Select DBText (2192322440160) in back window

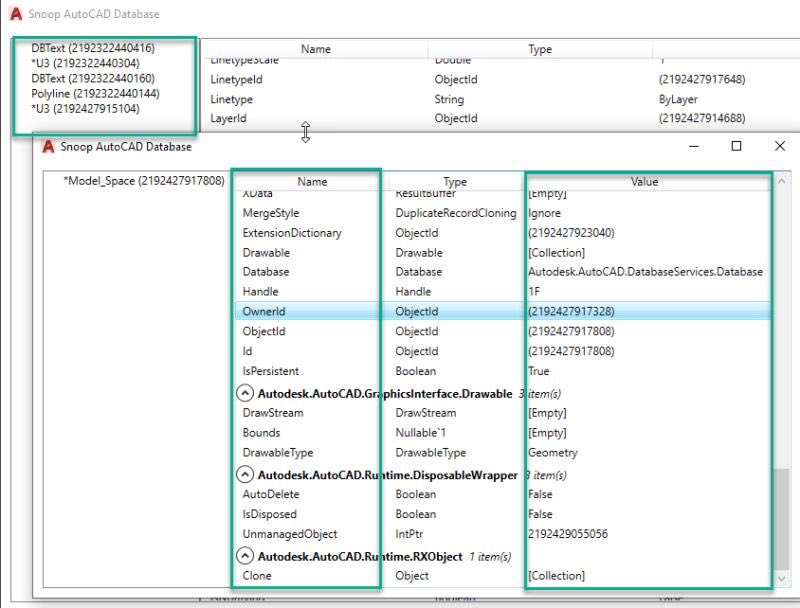pos(93,78)
